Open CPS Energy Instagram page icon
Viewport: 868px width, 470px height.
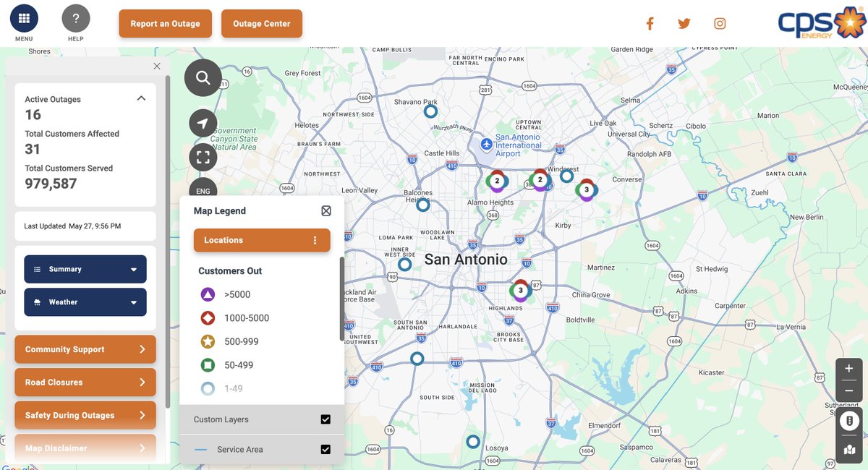720,24
